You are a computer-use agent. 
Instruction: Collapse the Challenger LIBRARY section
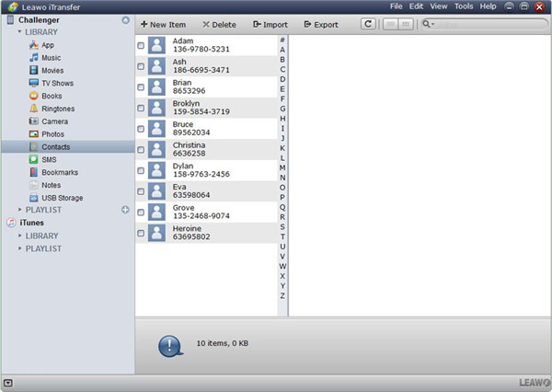tap(19, 31)
